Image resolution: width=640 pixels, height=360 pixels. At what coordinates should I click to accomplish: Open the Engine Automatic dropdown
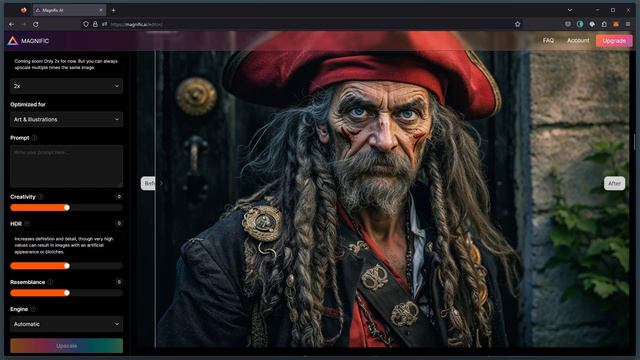click(67, 324)
